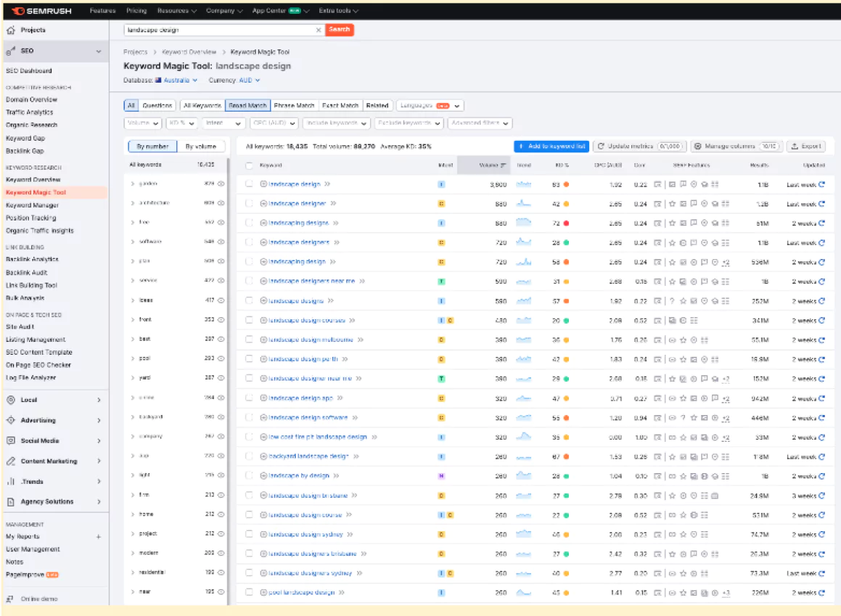The width and height of the screenshot is (841, 616).
Task: Open the KD % filter dropdown
Action: click(182, 123)
